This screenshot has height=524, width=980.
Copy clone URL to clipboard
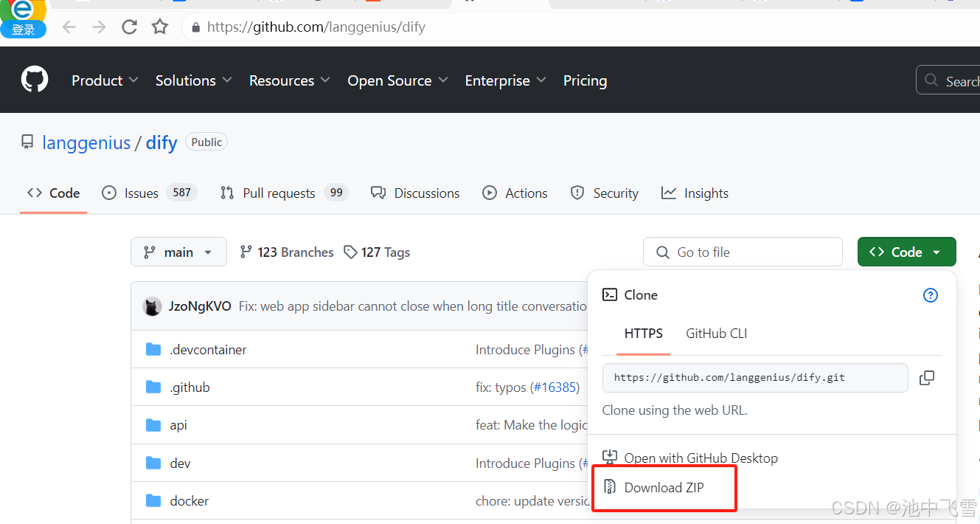pos(927,378)
